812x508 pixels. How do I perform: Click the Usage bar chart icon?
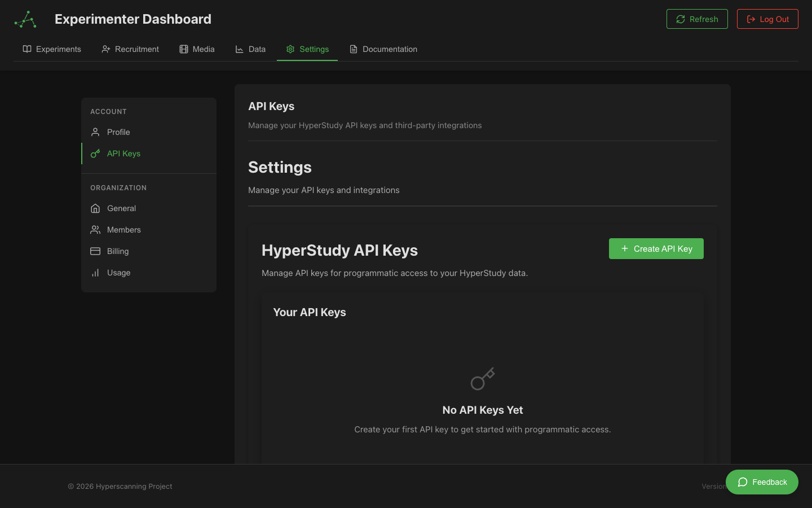coord(95,273)
